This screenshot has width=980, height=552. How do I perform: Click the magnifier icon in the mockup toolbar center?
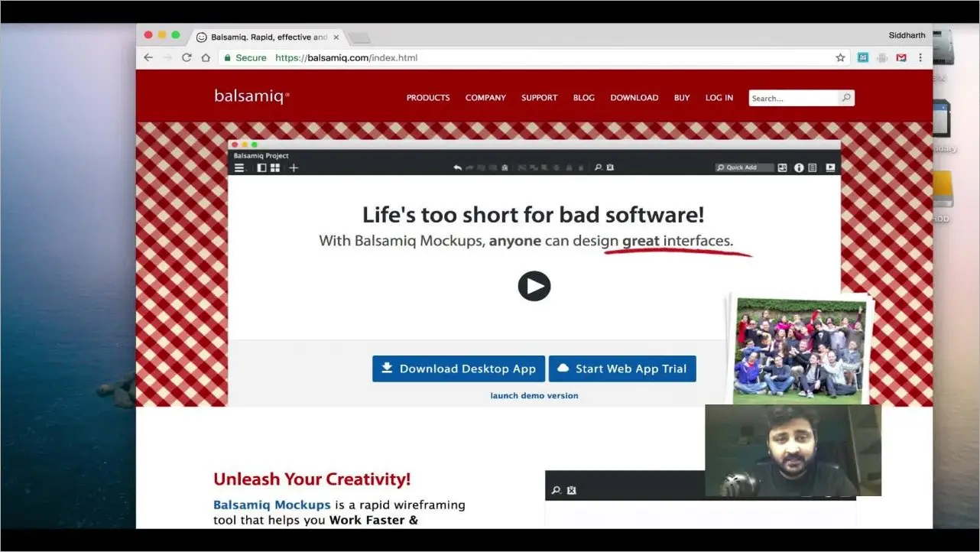(599, 167)
